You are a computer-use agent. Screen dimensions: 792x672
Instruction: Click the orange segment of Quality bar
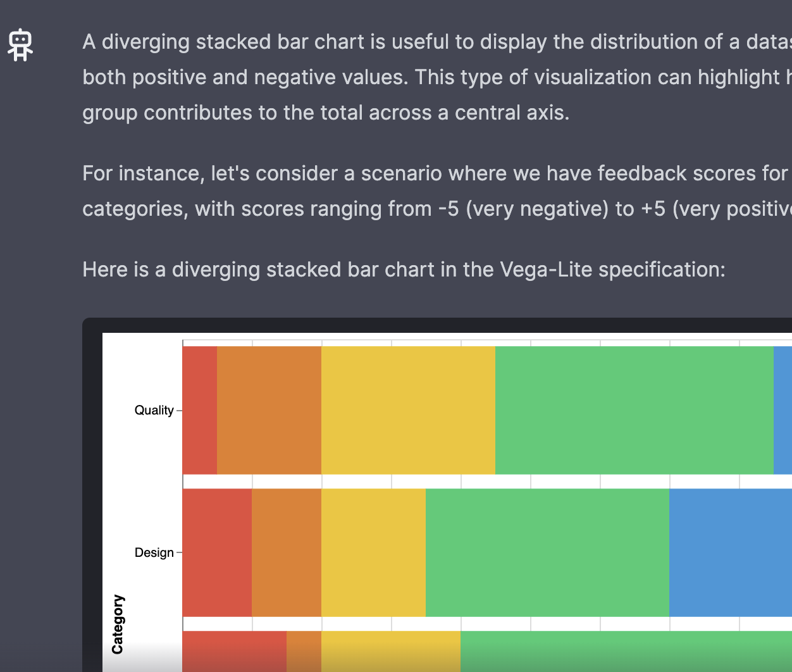(269, 410)
